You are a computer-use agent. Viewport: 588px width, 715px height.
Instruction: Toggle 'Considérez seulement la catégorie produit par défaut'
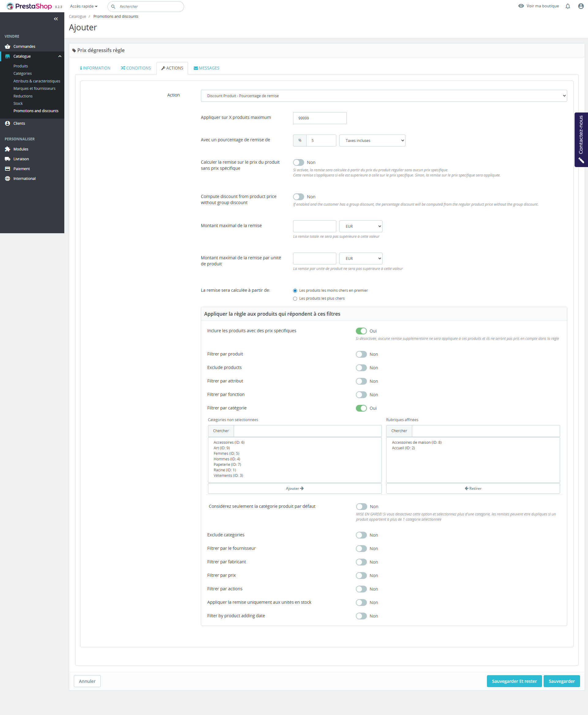tap(361, 506)
